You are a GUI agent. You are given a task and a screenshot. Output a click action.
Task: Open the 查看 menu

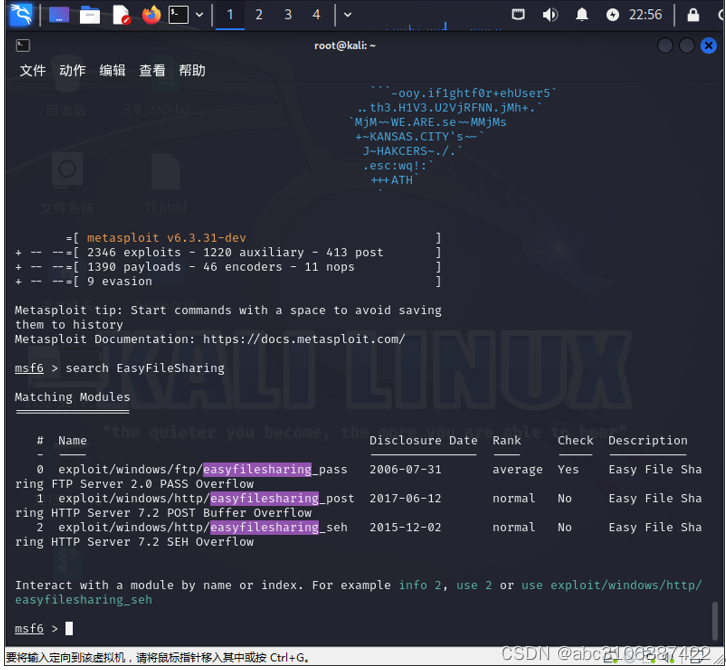coord(152,70)
